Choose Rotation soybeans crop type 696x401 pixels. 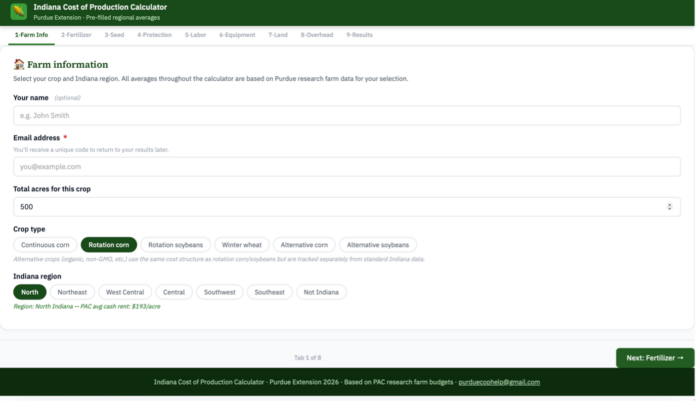[x=175, y=245]
